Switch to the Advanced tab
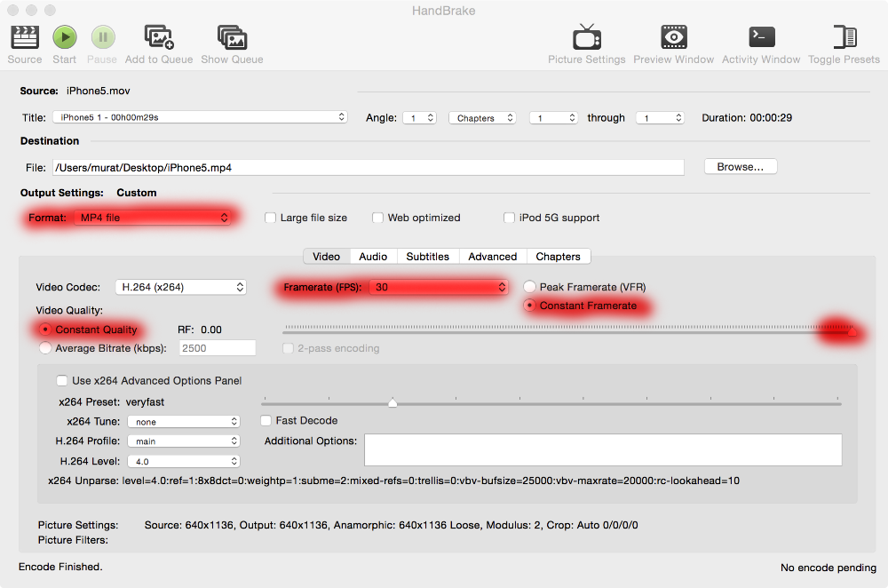The height and width of the screenshot is (588, 888). click(493, 257)
